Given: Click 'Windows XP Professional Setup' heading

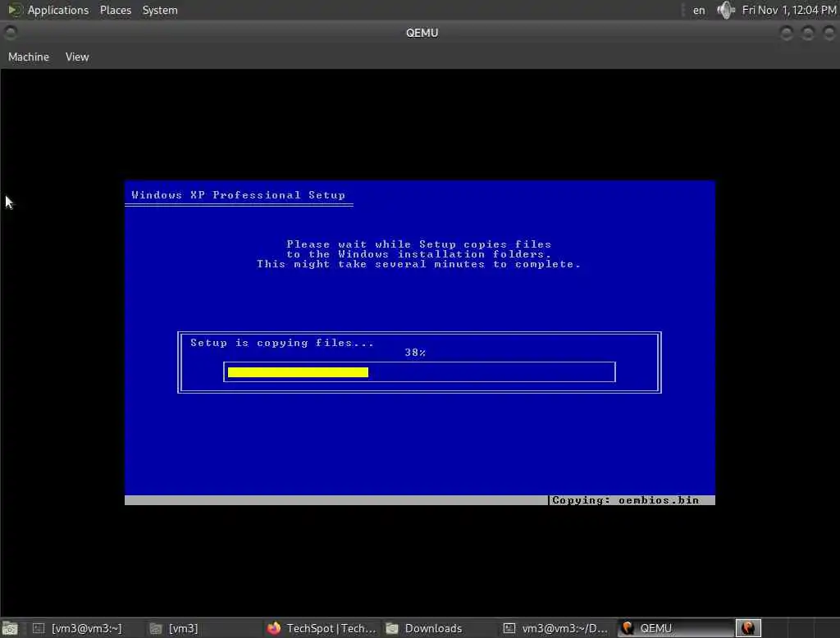Looking at the screenshot, I should click(x=239, y=195).
